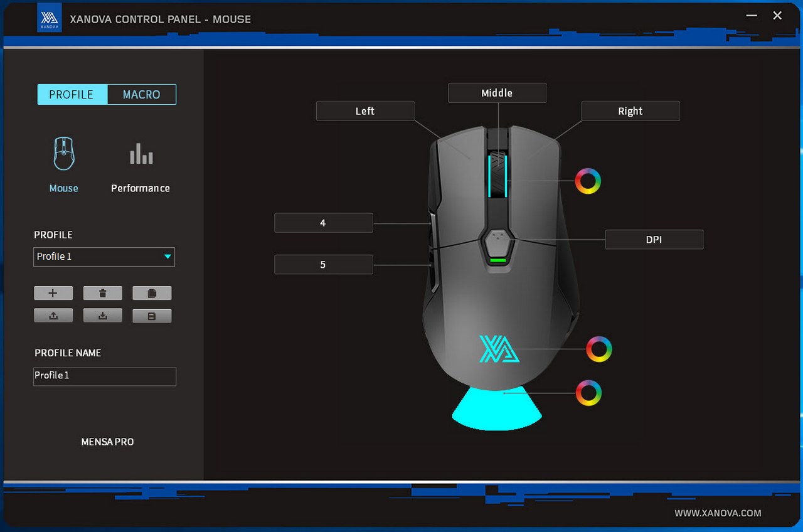This screenshot has height=532, width=803.
Task: Click the Performance label text
Action: [x=141, y=188]
